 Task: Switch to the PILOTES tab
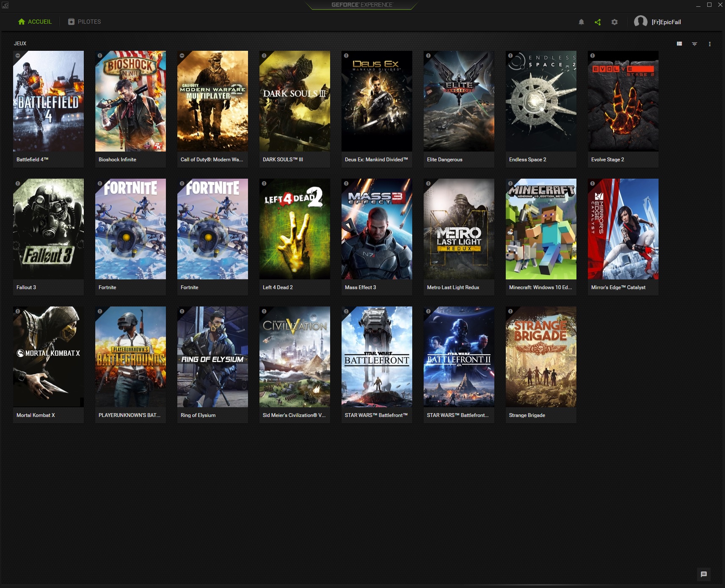pyautogui.click(x=84, y=22)
